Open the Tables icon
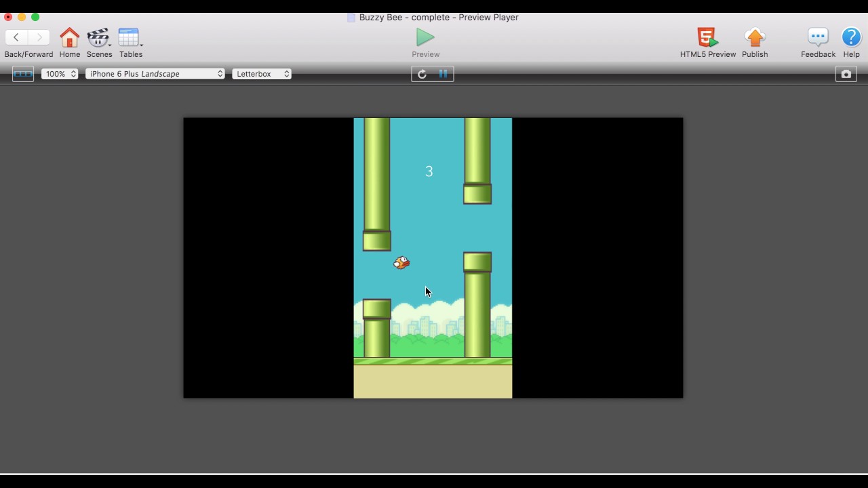Screen dimensions: 868x488 point(129,37)
